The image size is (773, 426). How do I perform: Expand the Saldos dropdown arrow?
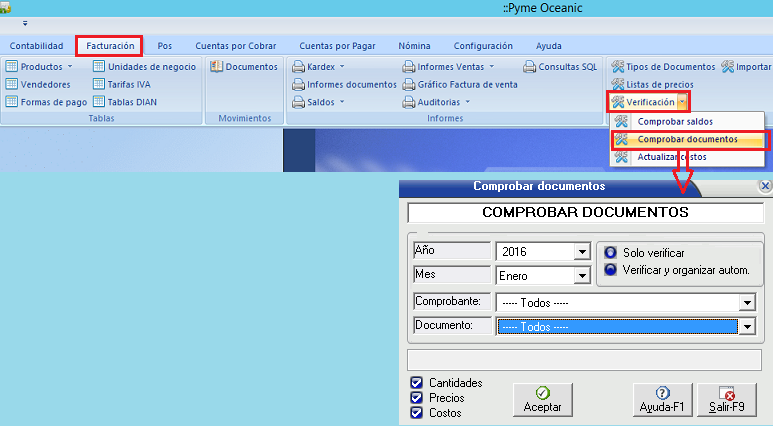pyautogui.click(x=342, y=102)
